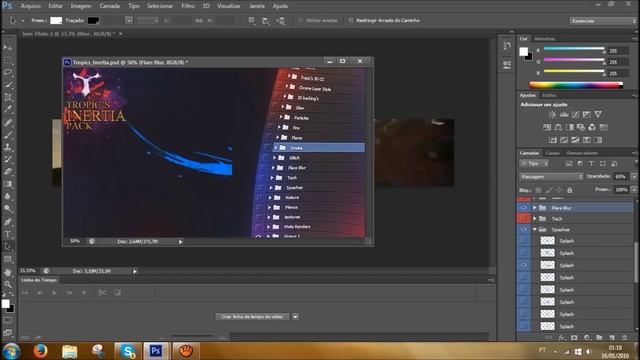
Task: Switch to the Canais tab
Action: [x=553, y=153]
